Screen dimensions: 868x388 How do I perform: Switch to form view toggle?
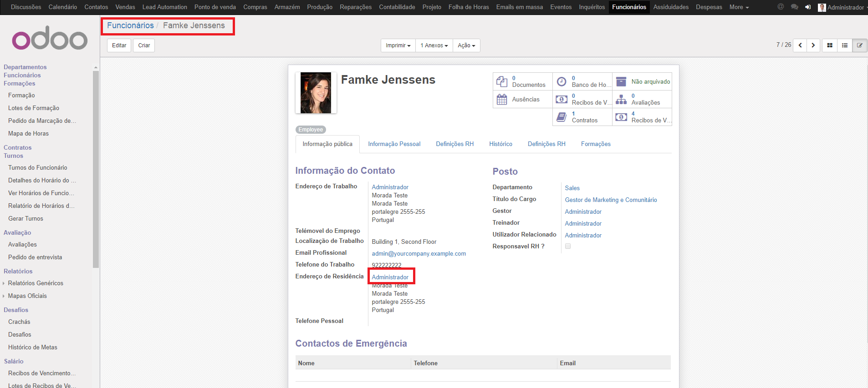pos(860,45)
